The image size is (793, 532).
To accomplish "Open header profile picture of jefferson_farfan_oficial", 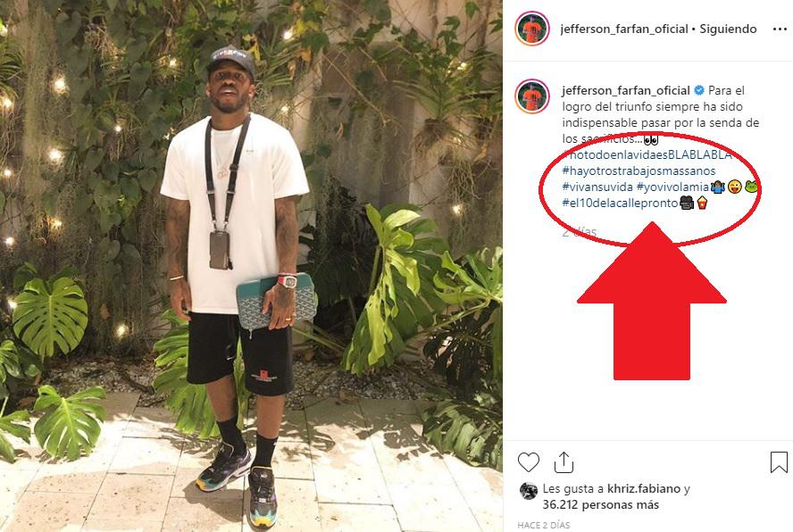I will [x=532, y=29].
